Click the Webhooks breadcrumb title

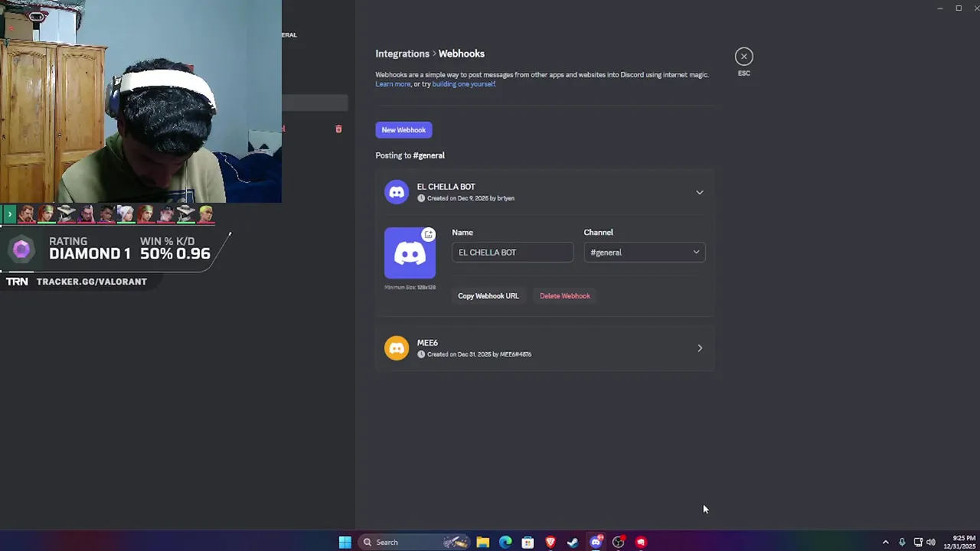point(462,54)
